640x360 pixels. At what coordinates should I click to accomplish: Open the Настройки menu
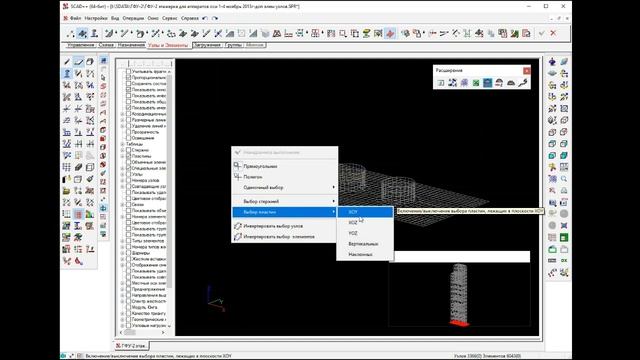point(96,18)
